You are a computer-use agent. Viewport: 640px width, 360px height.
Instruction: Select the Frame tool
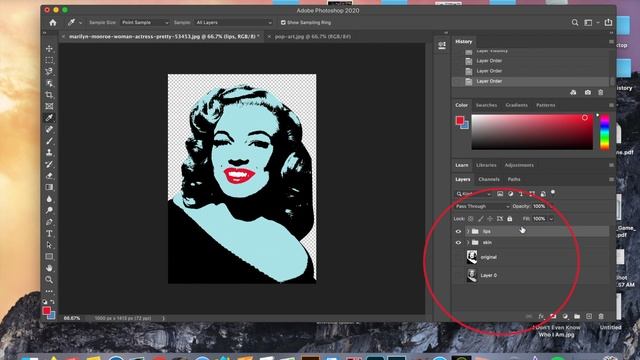49,106
